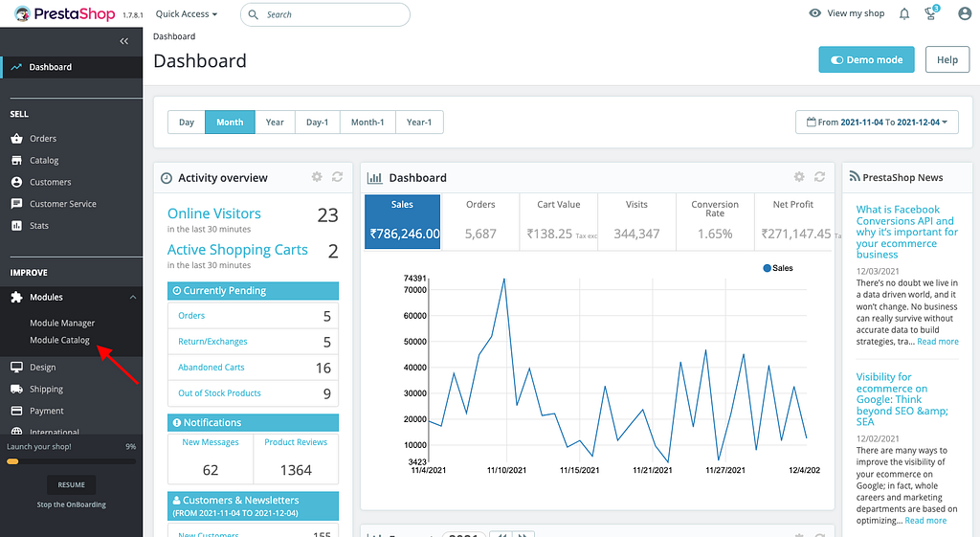Image resolution: width=980 pixels, height=537 pixels.
Task: Click the Design monitor icon
Action: [x=17, y=367]
